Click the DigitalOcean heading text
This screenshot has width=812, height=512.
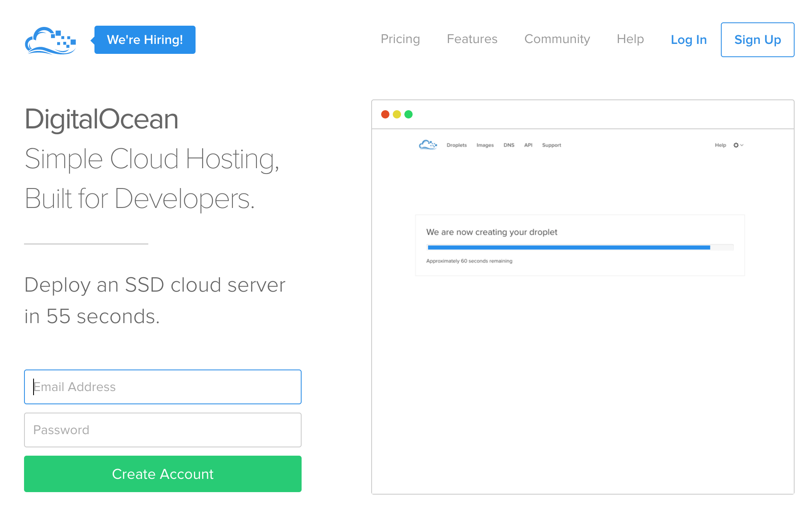click(101, 119)
